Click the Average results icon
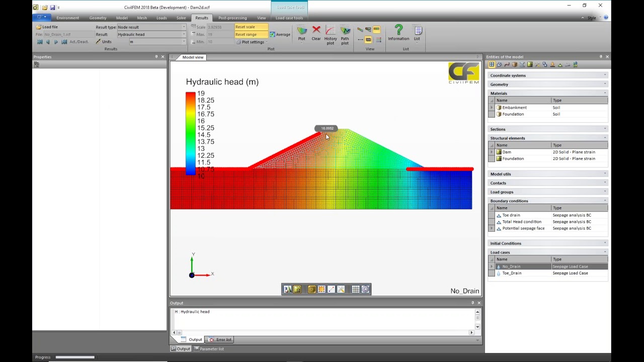This screenshot has height=362, width=644. (272, 35)
